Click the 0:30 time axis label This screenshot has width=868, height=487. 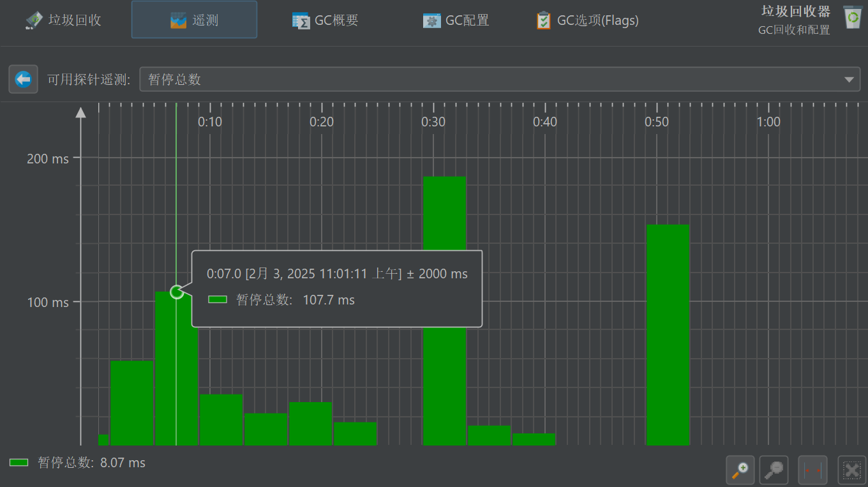[x=433, y=122]
